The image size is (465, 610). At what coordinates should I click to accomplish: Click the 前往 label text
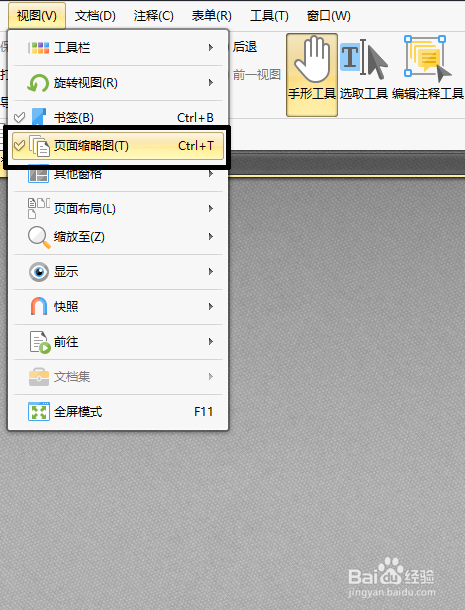[66, 342]
